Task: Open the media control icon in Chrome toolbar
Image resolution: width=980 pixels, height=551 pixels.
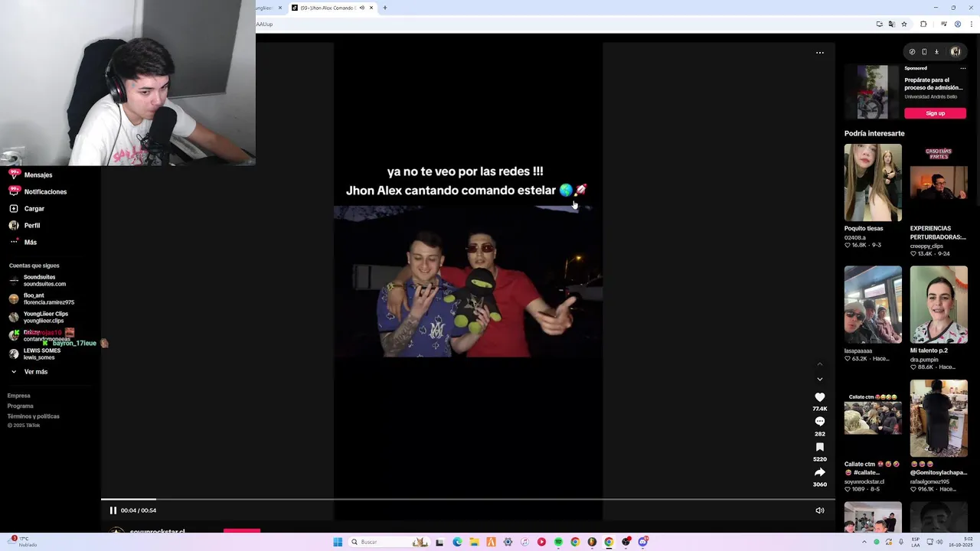Action: (x=943, y=24)
